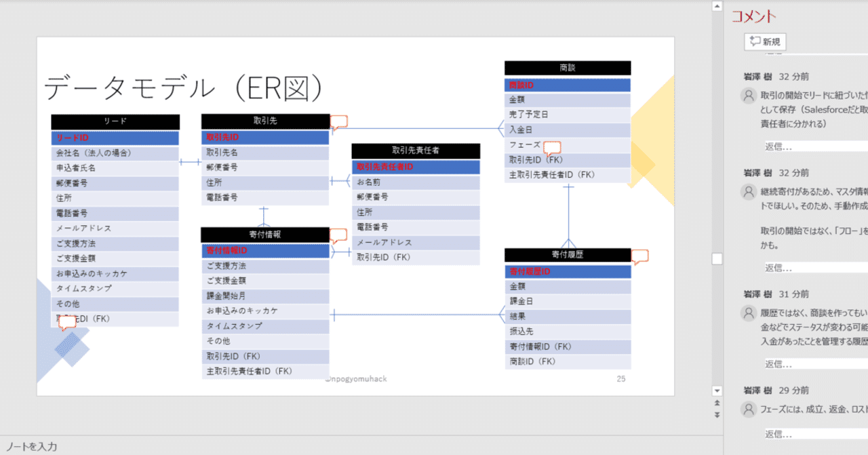
Task: Open the comment marker on the 取引先 table
Action: click(x=339, y=121)
